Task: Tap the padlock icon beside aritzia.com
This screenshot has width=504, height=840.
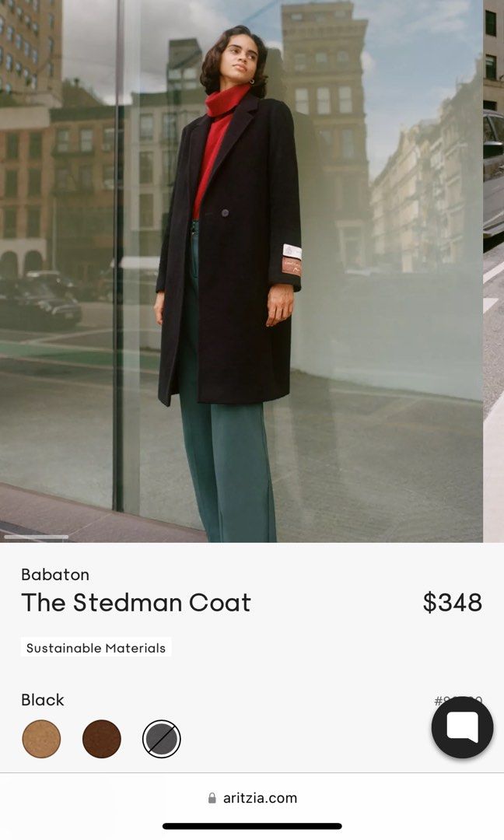Action: [x=212, y=798]
